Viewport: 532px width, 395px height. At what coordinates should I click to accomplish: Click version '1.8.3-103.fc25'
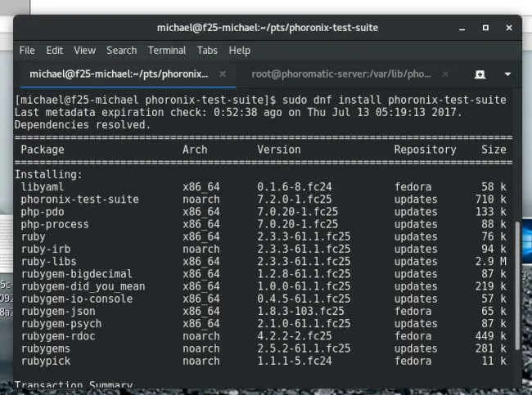(x=300, y=312)
